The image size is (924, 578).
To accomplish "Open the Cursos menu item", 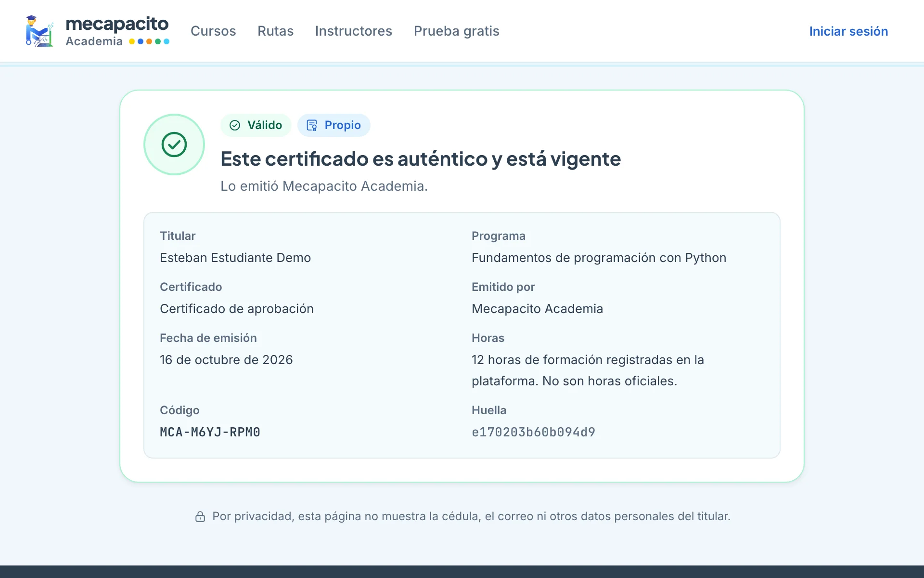I will [x=213, y=31].
